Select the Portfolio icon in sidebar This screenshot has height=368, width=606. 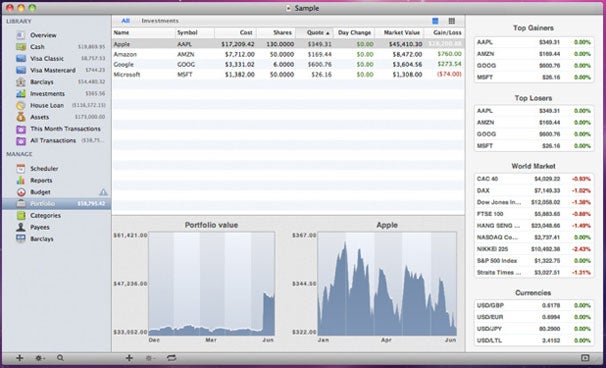(x=21, y=204)
